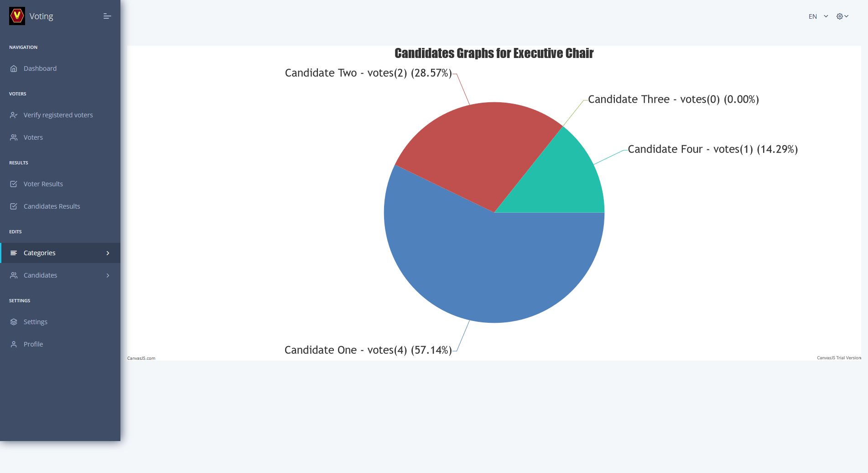868x473 pixels.
Task: Click the CanvasJS Trial Version link
Action: (x=838, y=358)
